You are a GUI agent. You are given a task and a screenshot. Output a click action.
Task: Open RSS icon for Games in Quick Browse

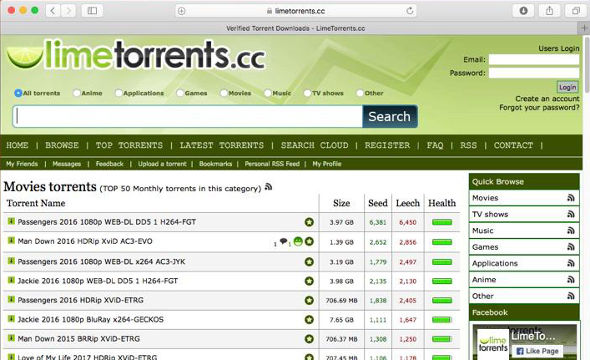(x=570, y=247)
